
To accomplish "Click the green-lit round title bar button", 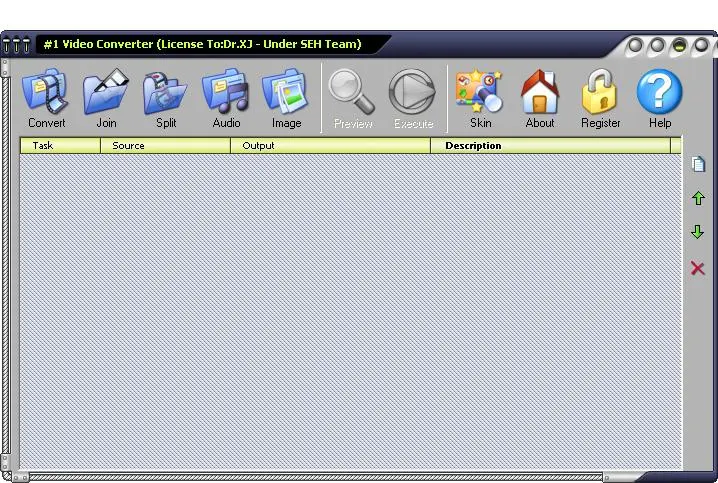I will [x=679, y=45].
